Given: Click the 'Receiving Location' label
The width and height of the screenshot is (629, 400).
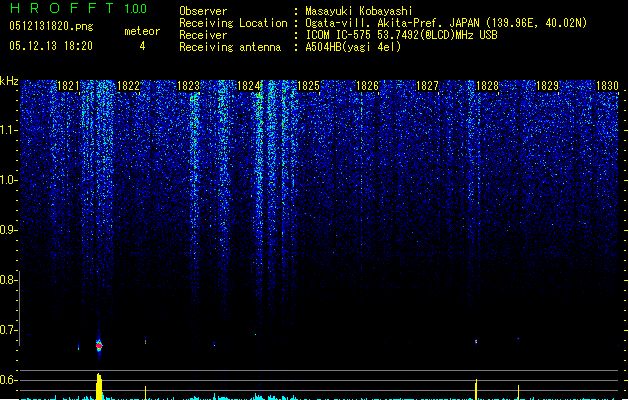Looking at the screenshot, I should [x=233, y=23].
